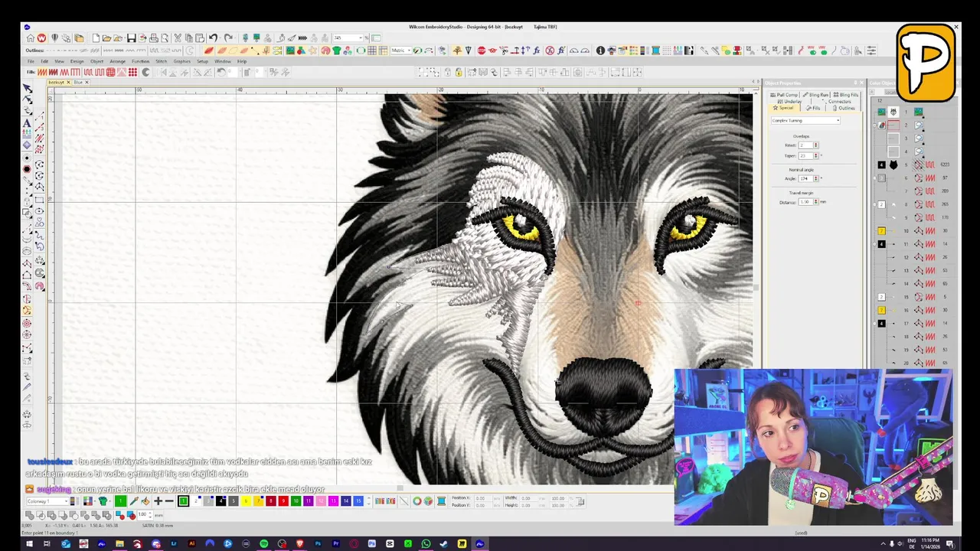Open the Arrange menu
The width and height of the screenshot is (980, 551).
coord(117,61)
